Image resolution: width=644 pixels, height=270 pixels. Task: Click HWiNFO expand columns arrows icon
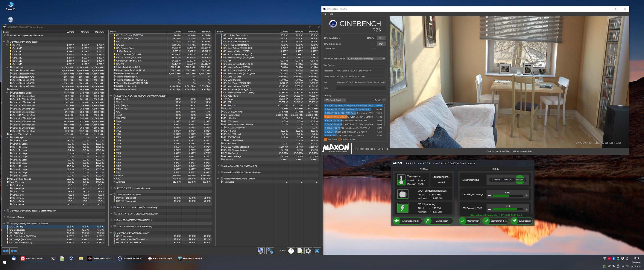(x=6, y=251)
